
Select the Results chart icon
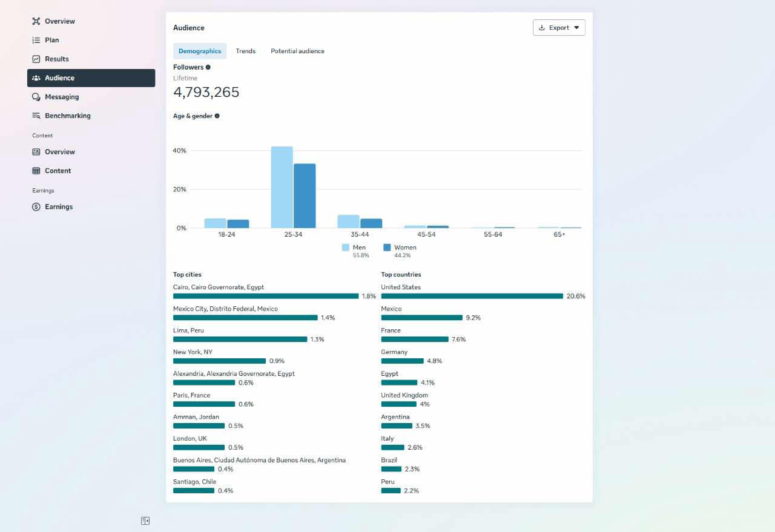point(36,59)
